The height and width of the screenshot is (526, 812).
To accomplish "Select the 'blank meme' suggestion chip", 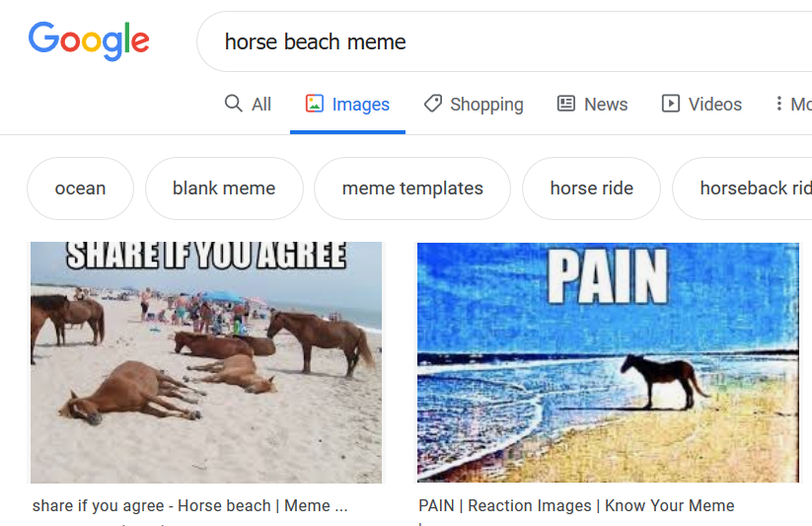I will [x=224, y=188].
